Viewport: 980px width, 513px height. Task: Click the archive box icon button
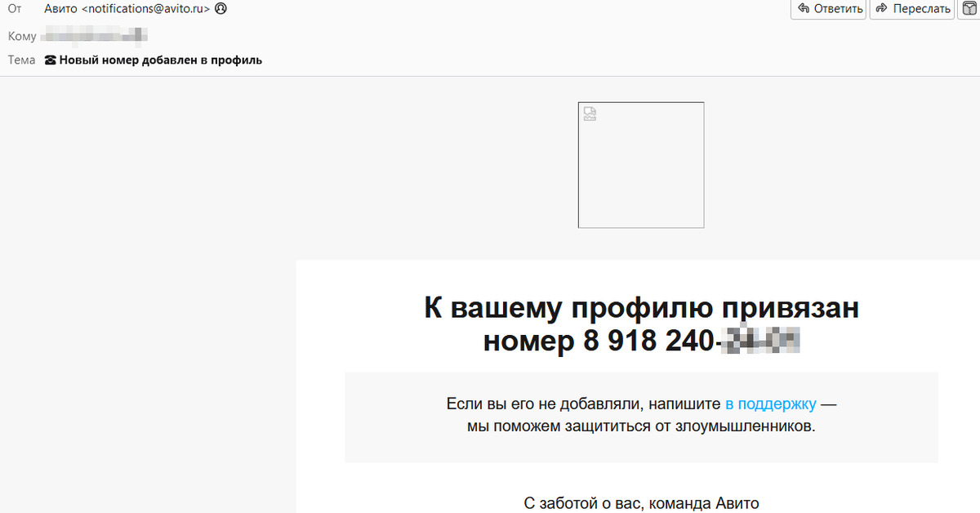tap(969, 9)
